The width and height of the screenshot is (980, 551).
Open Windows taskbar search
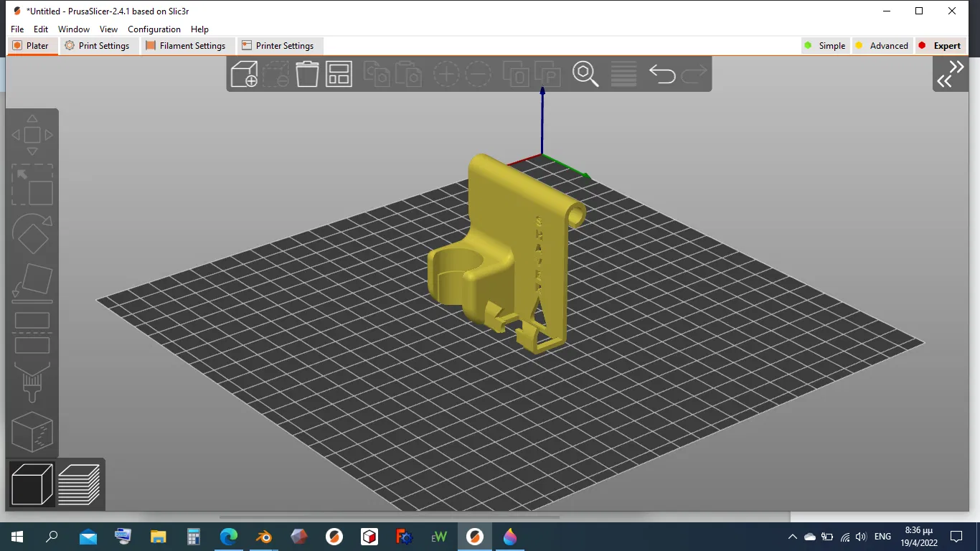(x=52, y=537)
